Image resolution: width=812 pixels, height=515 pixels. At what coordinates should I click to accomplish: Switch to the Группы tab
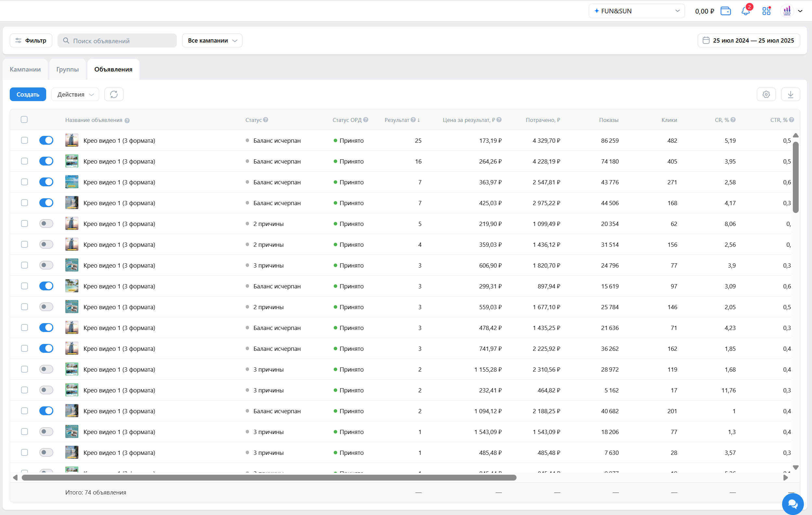coord(67,69)
